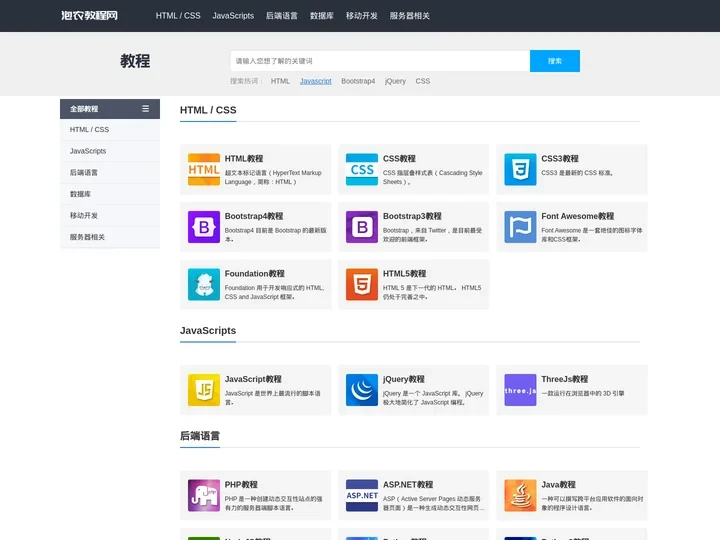The height and width of the screenshot is (540, 720).
Task: Select 全部教程 sidebar header
Action: tap(110, 109)
